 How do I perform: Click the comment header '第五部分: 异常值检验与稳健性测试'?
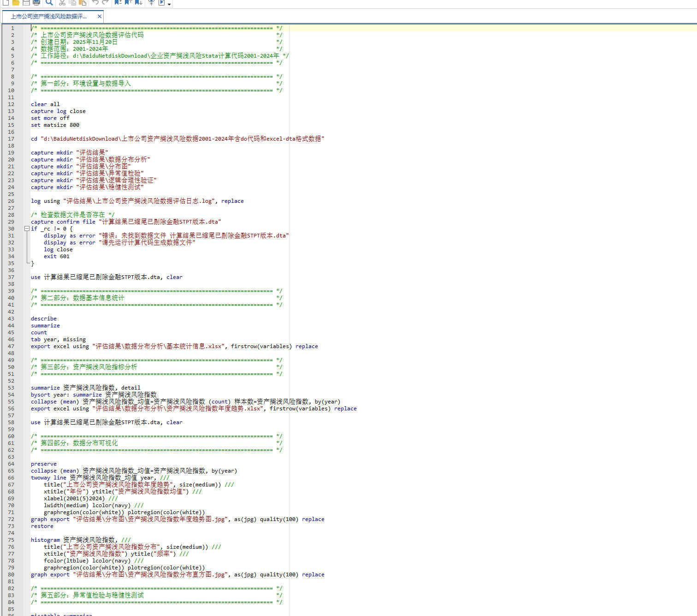[92, 595]
